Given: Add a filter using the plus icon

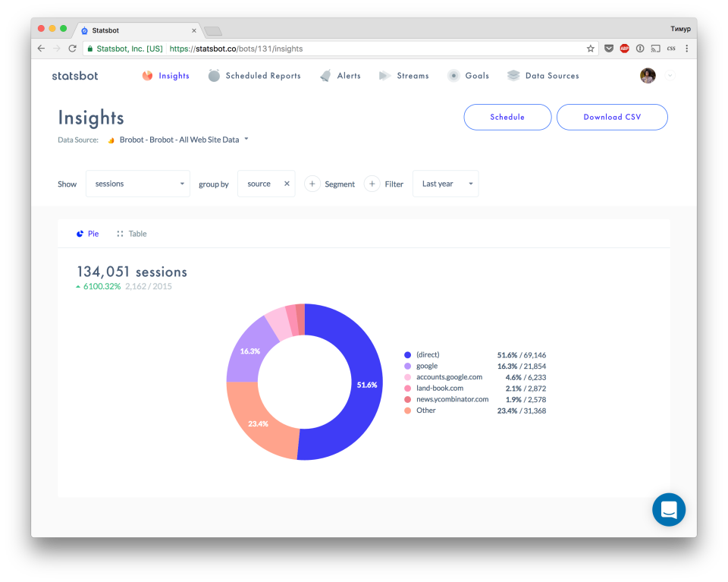Looking at the screenshot, I should click(x=372, y=184).
